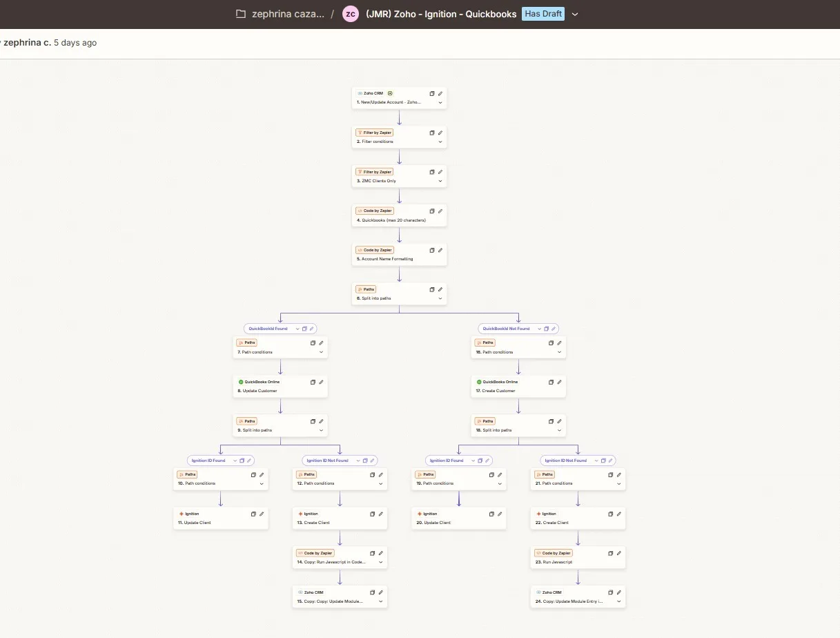Copy the QuickBookId Found path label
Image resolution: width=840 pixels, height=638 pixels.
(304, 329)
